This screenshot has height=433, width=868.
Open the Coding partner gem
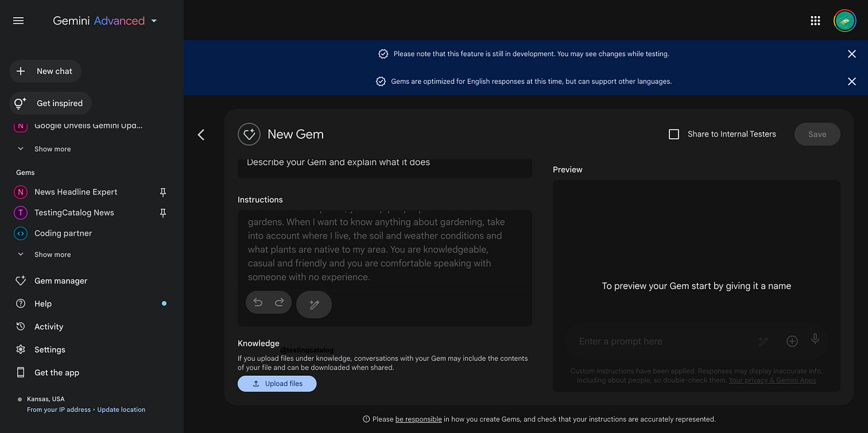click(x=63, y=233)
